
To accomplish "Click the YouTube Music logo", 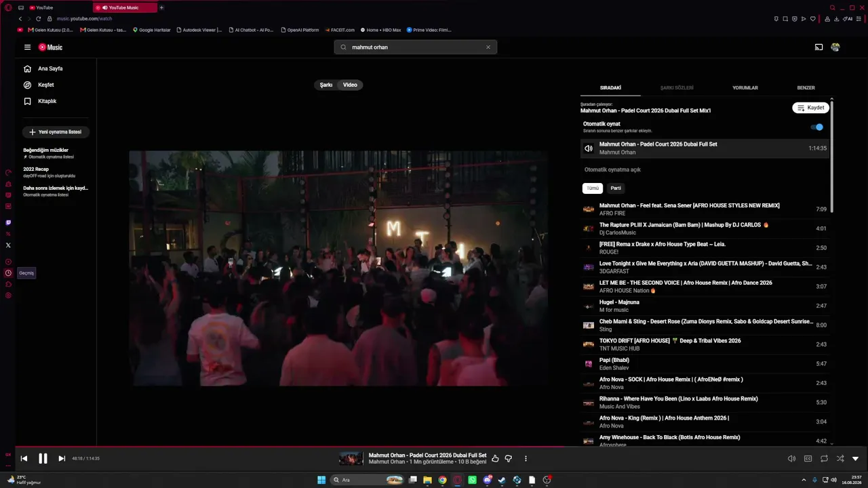I will tap(50, 47).
